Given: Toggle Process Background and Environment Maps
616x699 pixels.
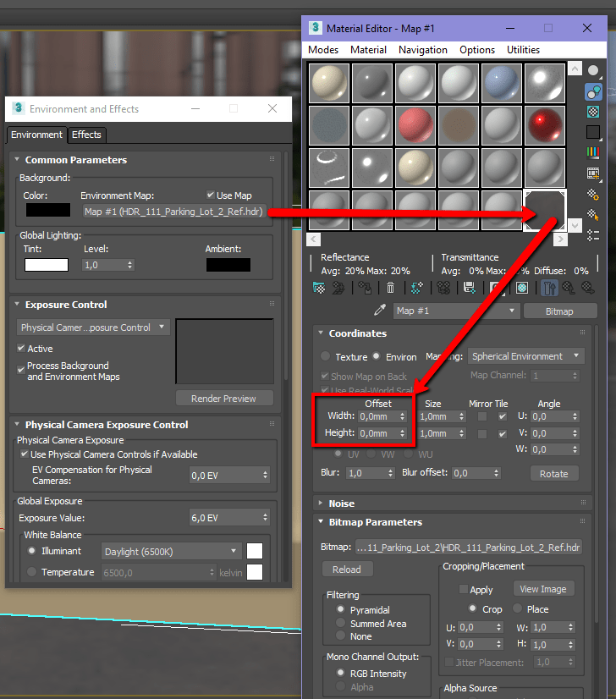Looking at the screenshot, I should pyautogui.click(x=21, y=370).
